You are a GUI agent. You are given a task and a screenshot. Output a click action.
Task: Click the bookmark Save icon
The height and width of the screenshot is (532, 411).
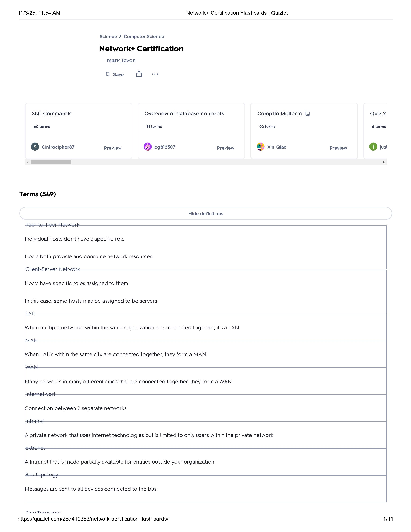click(x=108, y=74)
